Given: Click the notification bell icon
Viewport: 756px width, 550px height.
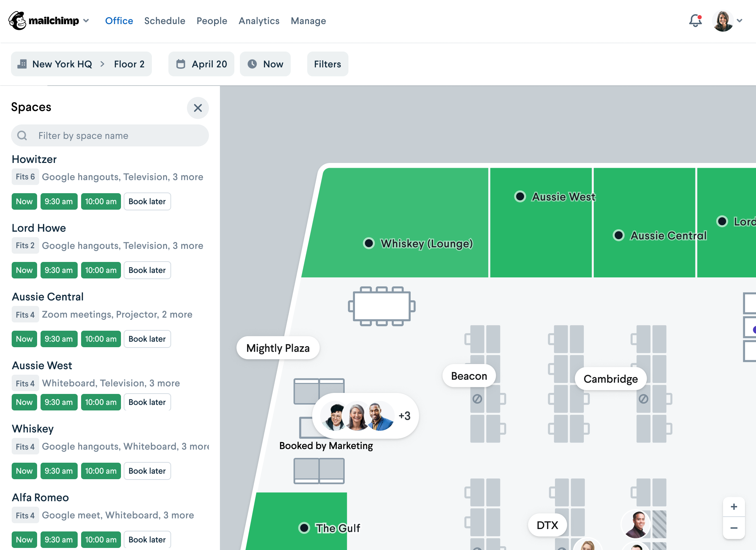Looking at the screenshot, I should pyautogui.click(x=695, y=21).
